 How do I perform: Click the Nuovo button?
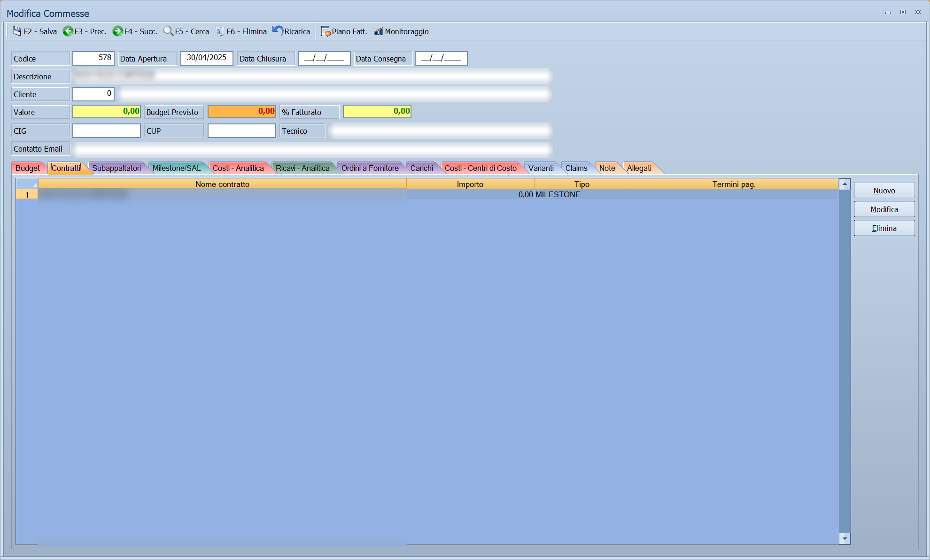[884, 191]
